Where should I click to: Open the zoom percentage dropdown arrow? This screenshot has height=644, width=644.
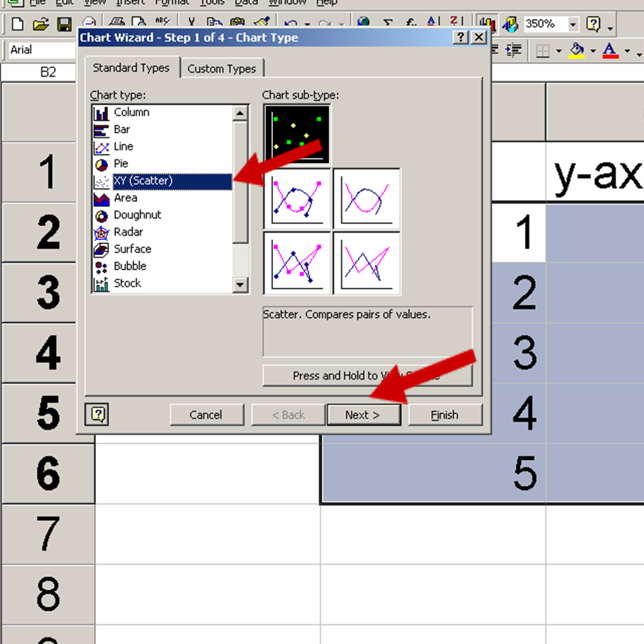pyautogui.click(x=573, y=24)
